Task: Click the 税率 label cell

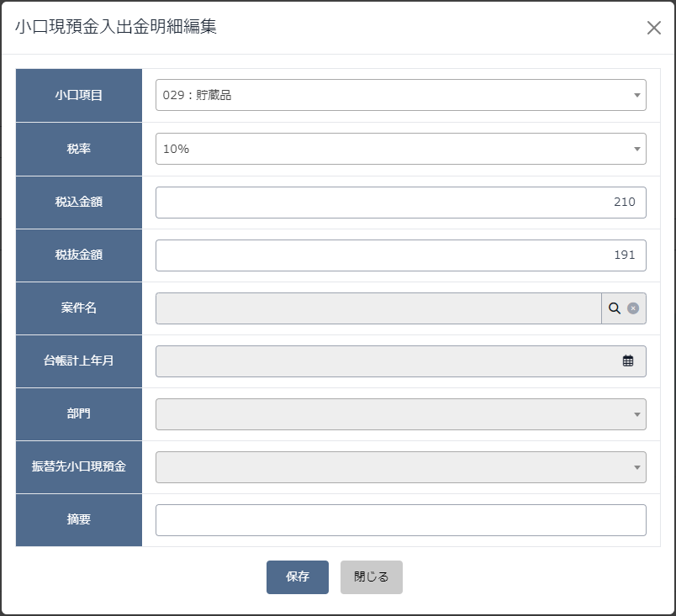Action: [x=79, y=149]
